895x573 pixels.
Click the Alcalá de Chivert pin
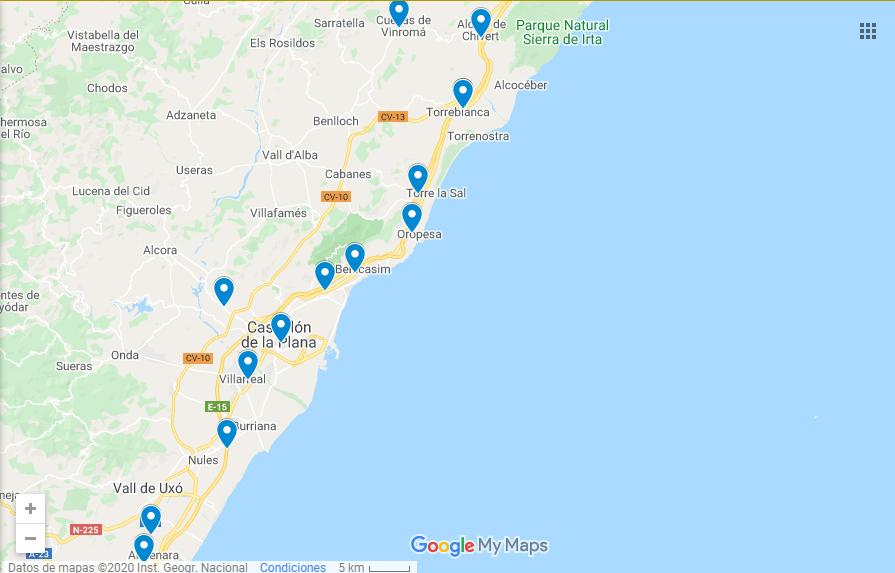pos(481,23)
